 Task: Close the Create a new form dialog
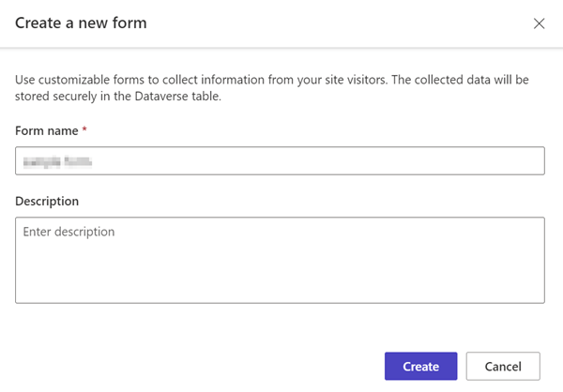539,23
